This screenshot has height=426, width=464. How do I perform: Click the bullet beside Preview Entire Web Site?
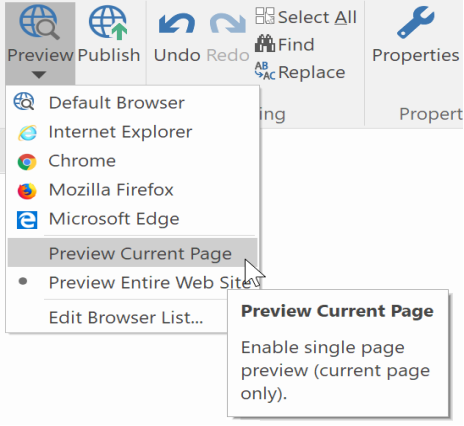click(23, 282)
